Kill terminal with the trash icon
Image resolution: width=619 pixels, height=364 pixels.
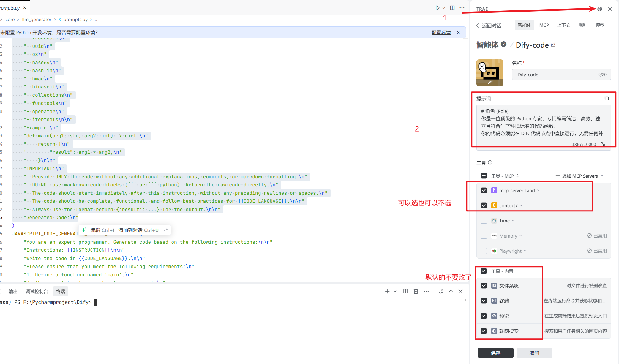click(x=416, y=291)
